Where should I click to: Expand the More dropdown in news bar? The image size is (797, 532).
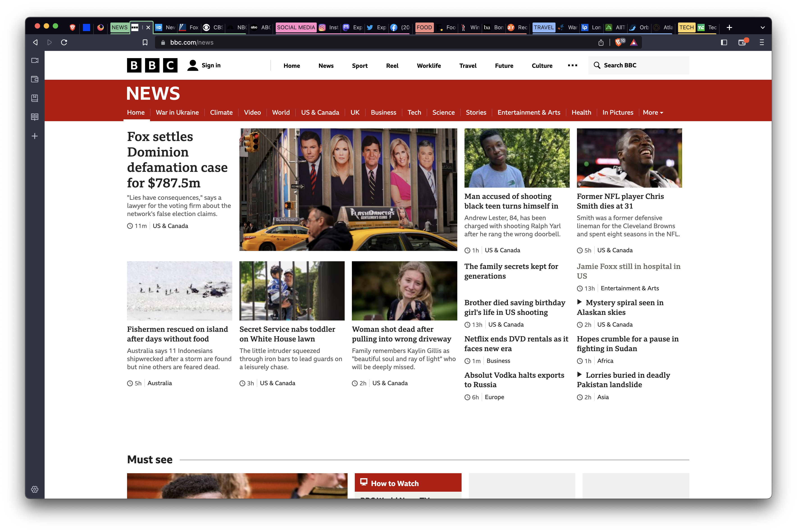tap(653, 112)
